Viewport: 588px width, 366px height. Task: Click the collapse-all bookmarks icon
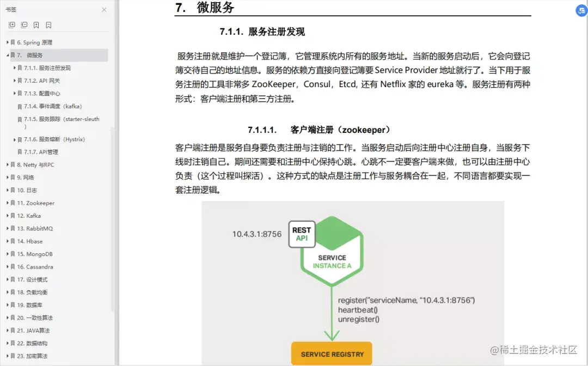[x=24, y=25]
